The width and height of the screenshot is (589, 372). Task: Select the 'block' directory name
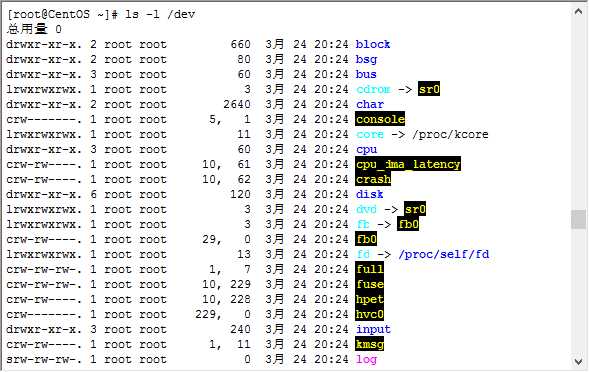tap(373, 44)
